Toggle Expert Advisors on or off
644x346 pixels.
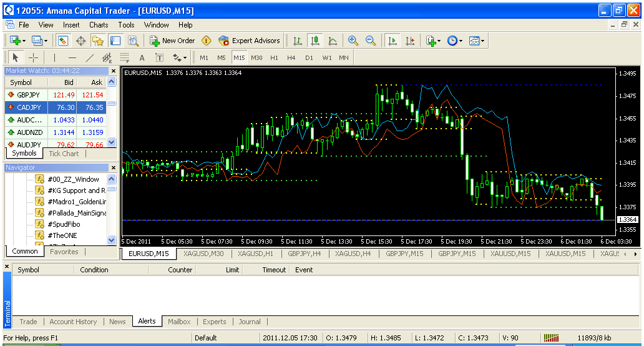(249, 41)
